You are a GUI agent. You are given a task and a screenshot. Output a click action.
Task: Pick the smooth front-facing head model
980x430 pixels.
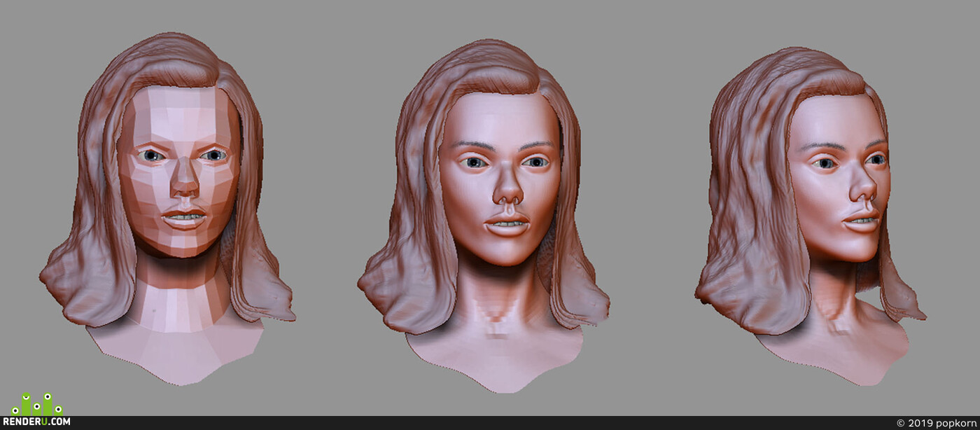point(484,216)
